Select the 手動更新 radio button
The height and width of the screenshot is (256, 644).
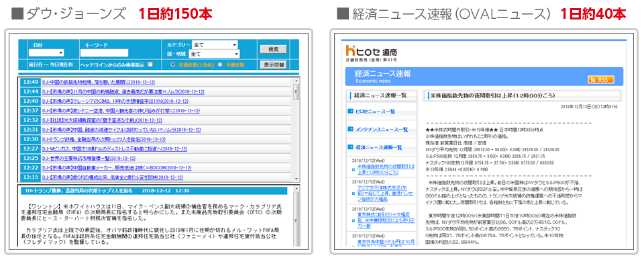(220, 65)
